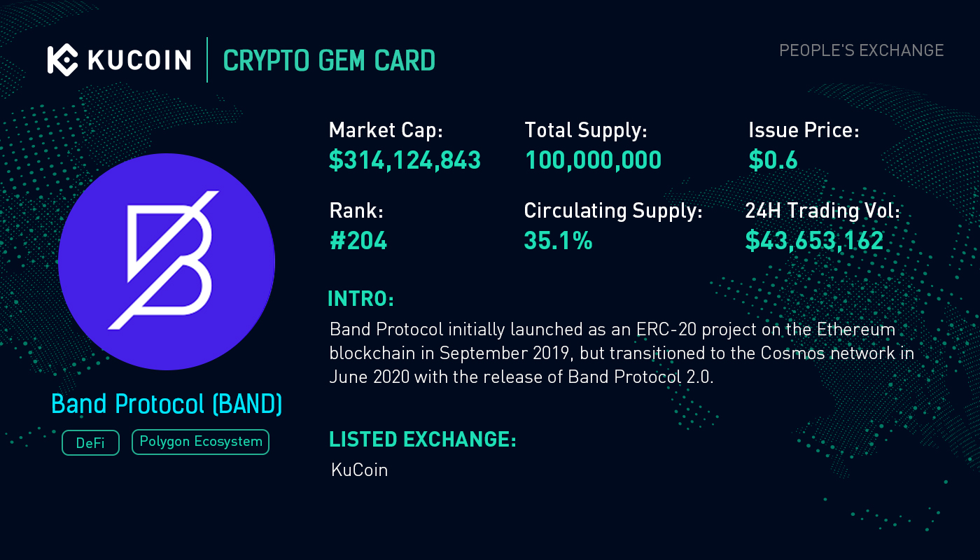This screenshot has height=560, width=980.
Task: Select the Polygon Ecosystem tag
Action: click(201, 442)
